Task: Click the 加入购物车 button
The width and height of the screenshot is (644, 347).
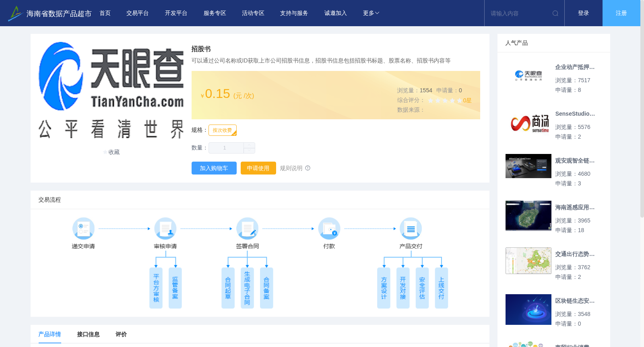Action: (x=214, y=168)
